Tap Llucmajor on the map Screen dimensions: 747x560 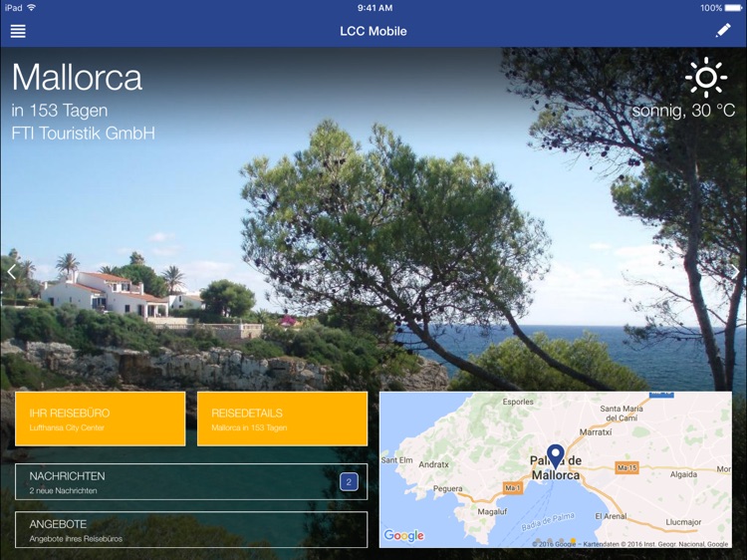683,522
